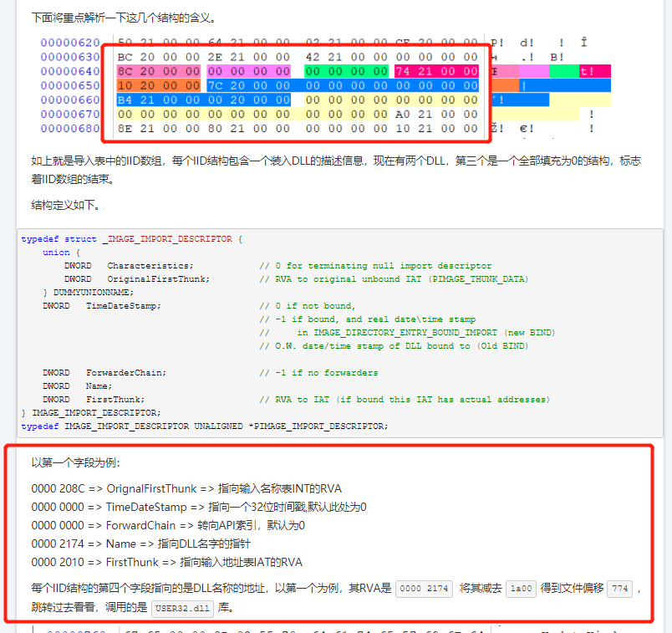Image resolution: width=672 pixels, height=633 pixels.
Task: Click '} DUMMYUNIONNAME;' code line
Action: point(88,292)
